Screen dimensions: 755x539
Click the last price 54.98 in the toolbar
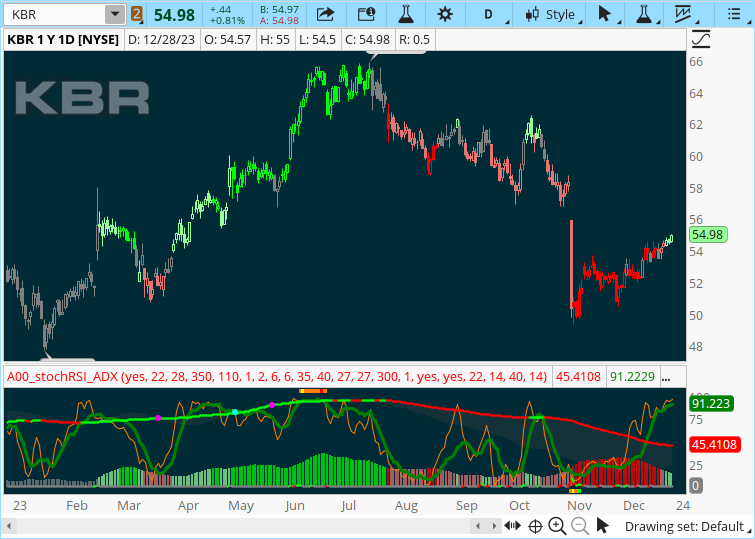174,15
